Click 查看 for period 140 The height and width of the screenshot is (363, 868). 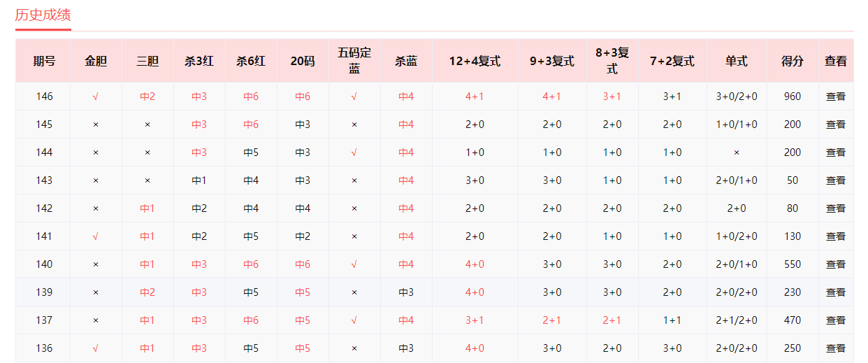tap(835, 264)
